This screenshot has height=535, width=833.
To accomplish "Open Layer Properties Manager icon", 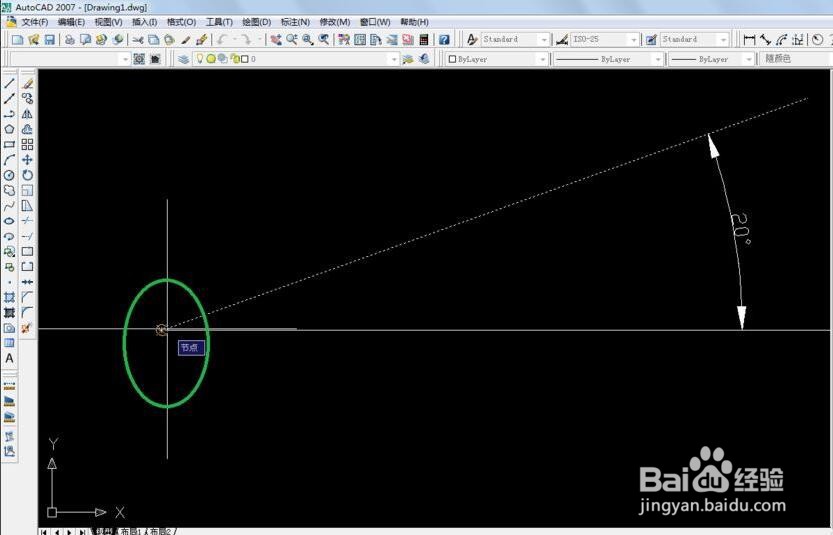I will 183,59.
